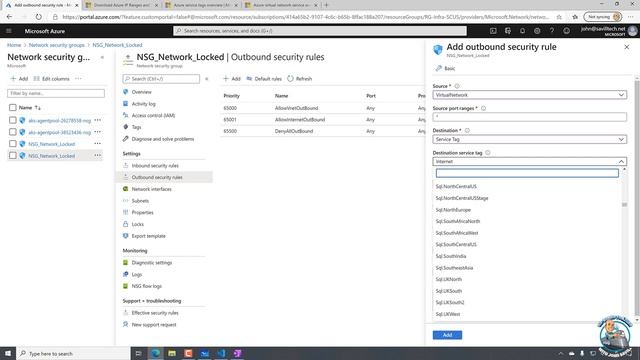
Task: Check the aks-agentpool-38523436-nsg row checkbox
Action: pos(13,132)
